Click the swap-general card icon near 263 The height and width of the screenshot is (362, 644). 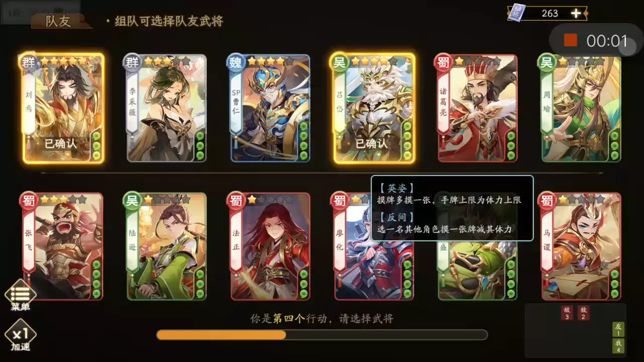[x=519, y=13]
